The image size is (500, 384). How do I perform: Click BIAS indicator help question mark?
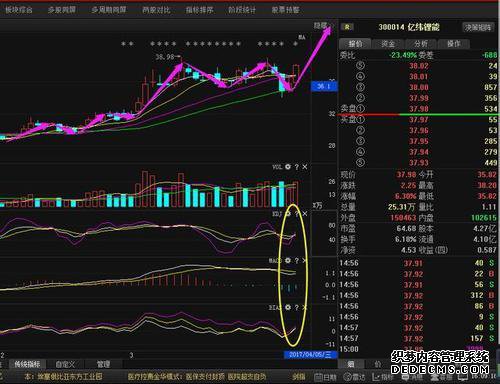point(296,308)
